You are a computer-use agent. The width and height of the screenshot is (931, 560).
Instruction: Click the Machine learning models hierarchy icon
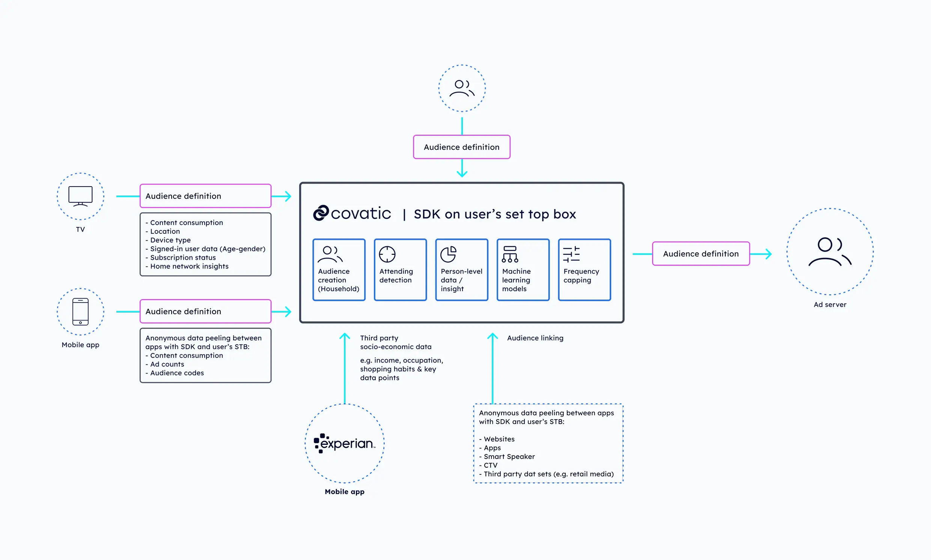pyautogui.click(x=510, y=254)
